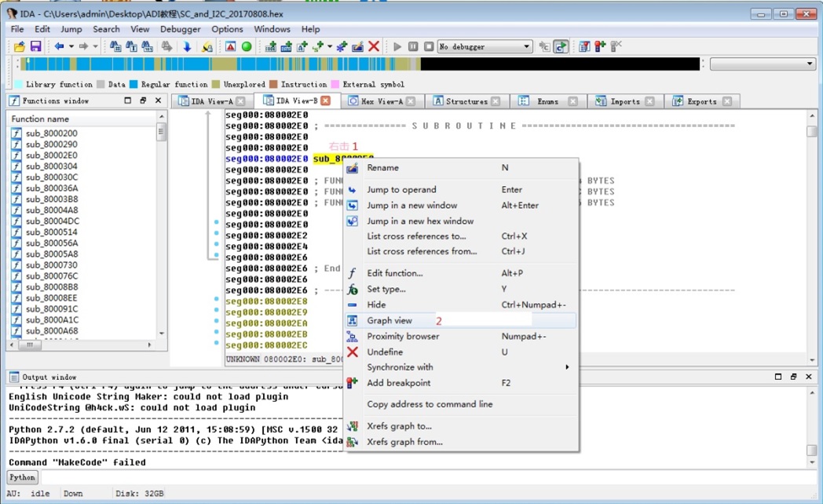The width and height of the screenshot is (823, 504).
Task: Open the back arrow history dropdown
Action: pyautogui.click(x=71, y=46)
